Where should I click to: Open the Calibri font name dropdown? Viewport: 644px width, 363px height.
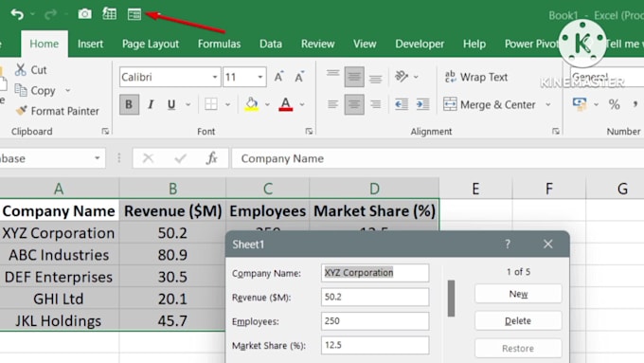pyautogui.click(x=214, y=77)
